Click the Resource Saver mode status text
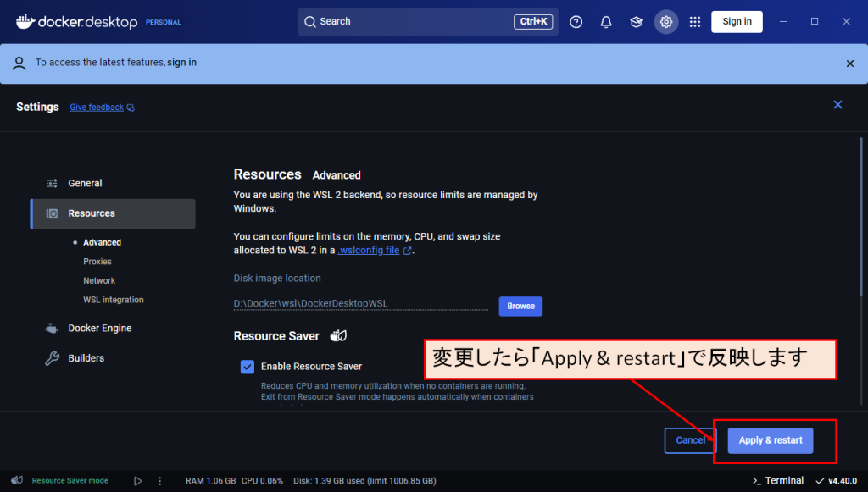This screenshot has width=868, height=492. pos(70,481)
